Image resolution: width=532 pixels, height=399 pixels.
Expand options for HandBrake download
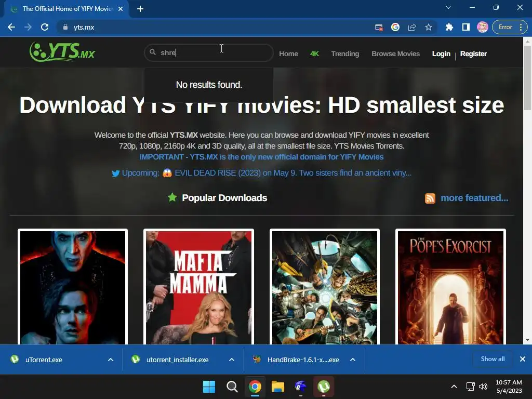coord(353,360)
